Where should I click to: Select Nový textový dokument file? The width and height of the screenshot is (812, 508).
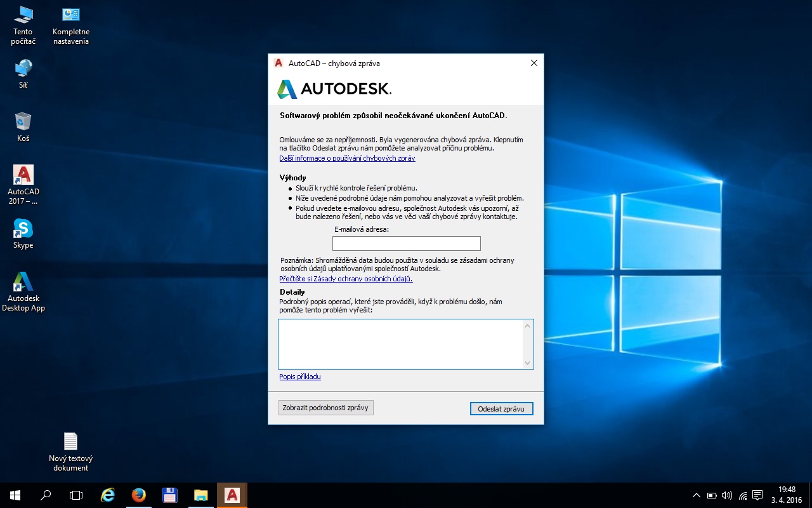click(x=70, y=442)
